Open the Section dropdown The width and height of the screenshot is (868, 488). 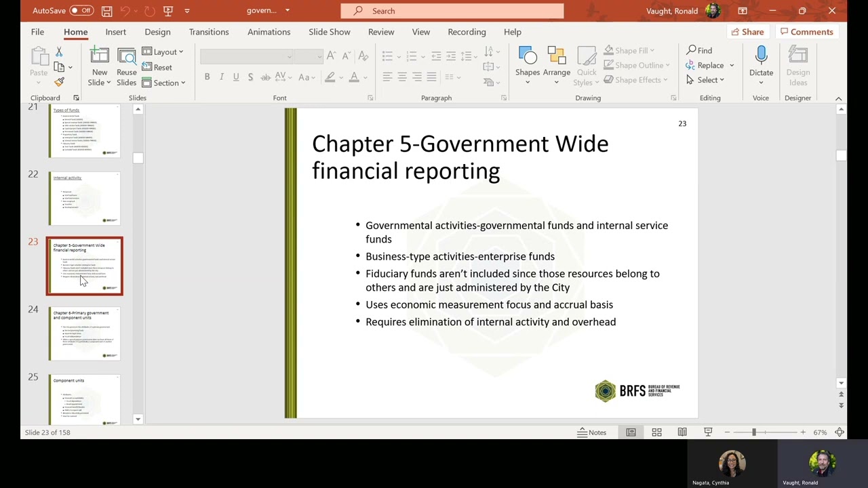pos(163,83)
